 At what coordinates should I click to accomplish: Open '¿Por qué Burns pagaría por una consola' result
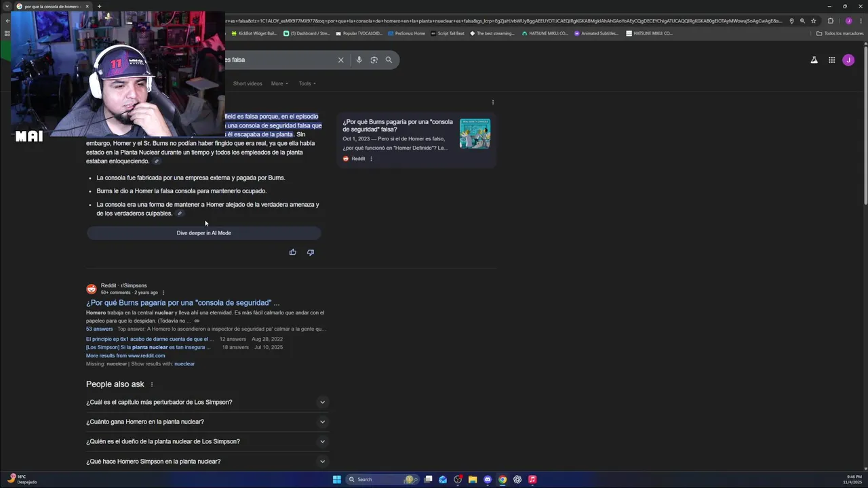point(182,303)
